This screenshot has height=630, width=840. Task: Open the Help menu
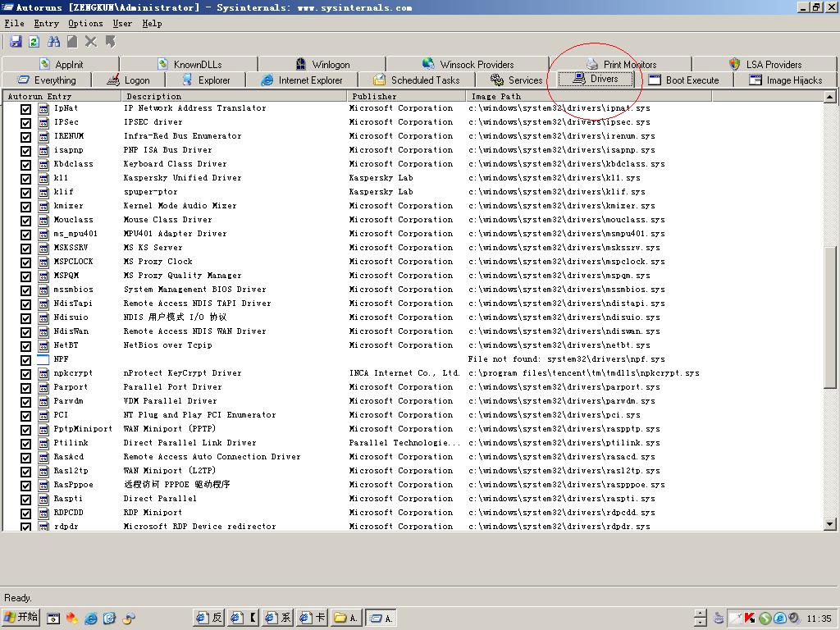(152, 23)
